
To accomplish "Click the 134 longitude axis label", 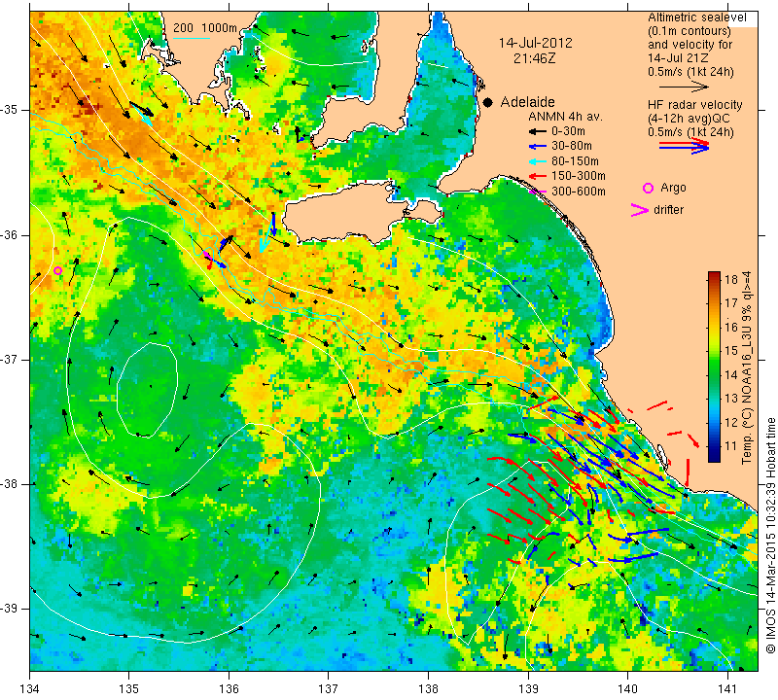I will tap(30, 689).
